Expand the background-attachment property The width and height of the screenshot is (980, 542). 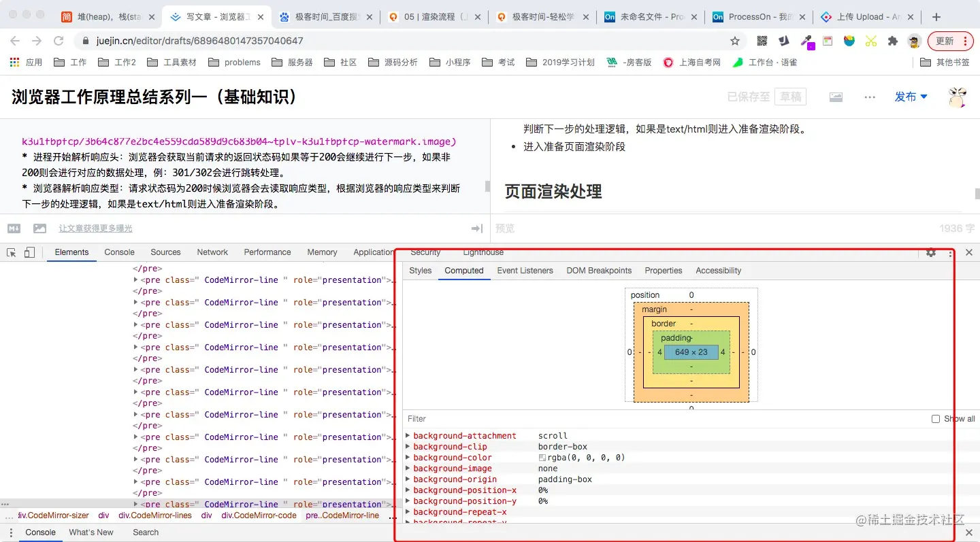[x=408, y=436]
